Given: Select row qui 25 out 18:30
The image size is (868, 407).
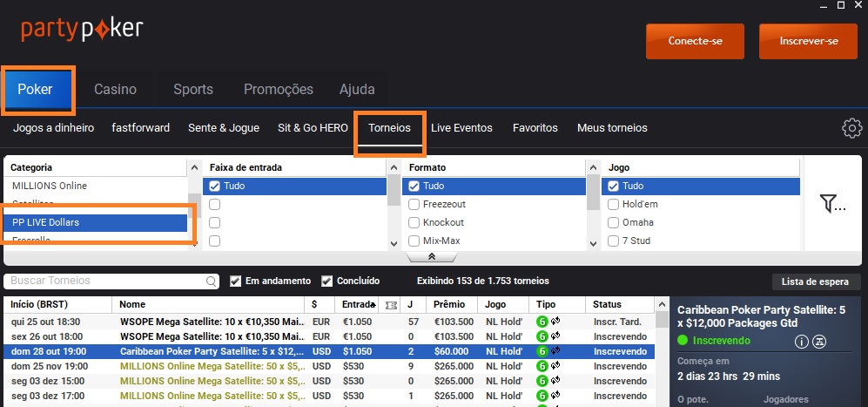Looking at the screenshot, I should click(x=329, y=322).
